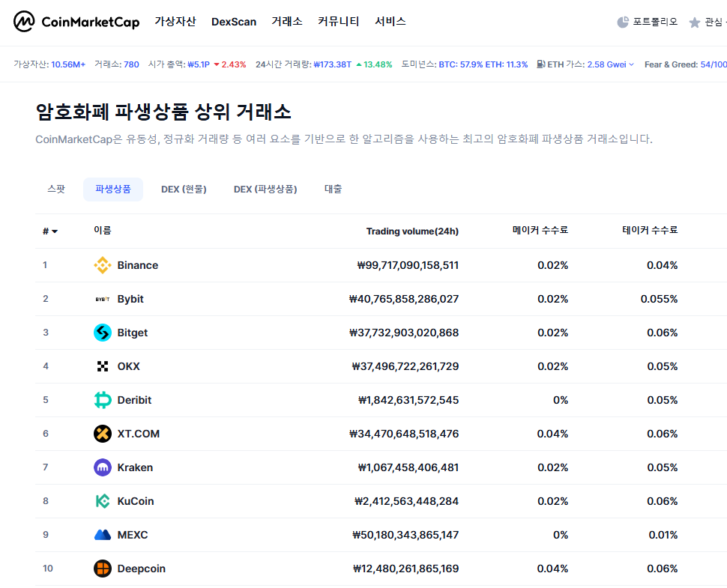Click the BTC: 57.9% ETH: 11.3% dominance
The image size is (727, 588).
(483, 64)
